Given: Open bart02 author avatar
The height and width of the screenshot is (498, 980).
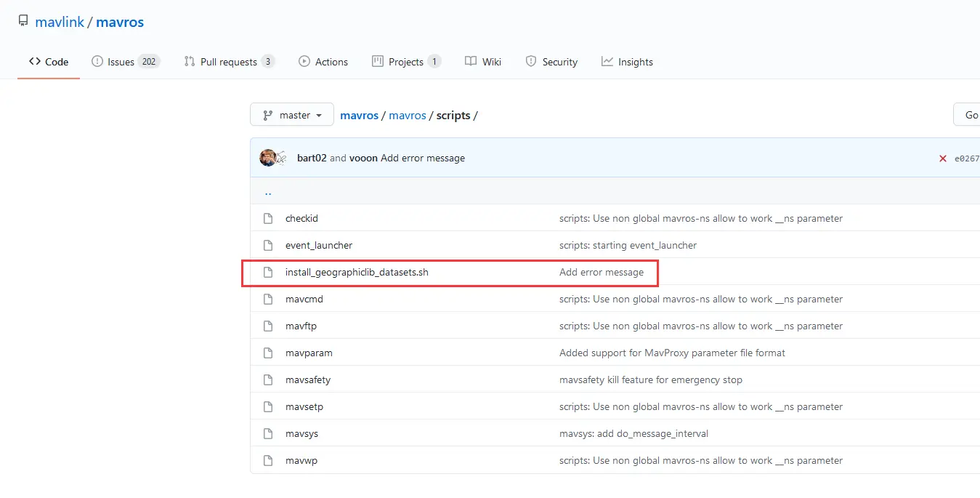Looking at the screenshot, I should pyautogui.click(x=268, y=158).
